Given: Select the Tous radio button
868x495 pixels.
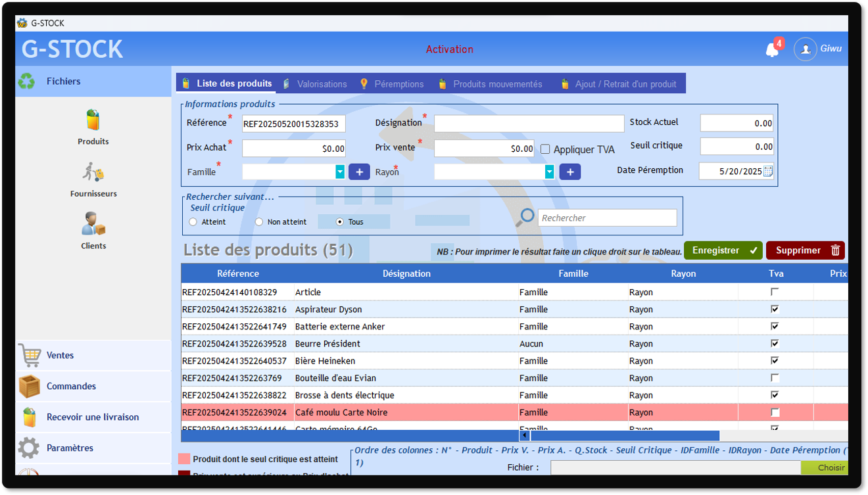Looking at the screenshot, I should 340,222.
